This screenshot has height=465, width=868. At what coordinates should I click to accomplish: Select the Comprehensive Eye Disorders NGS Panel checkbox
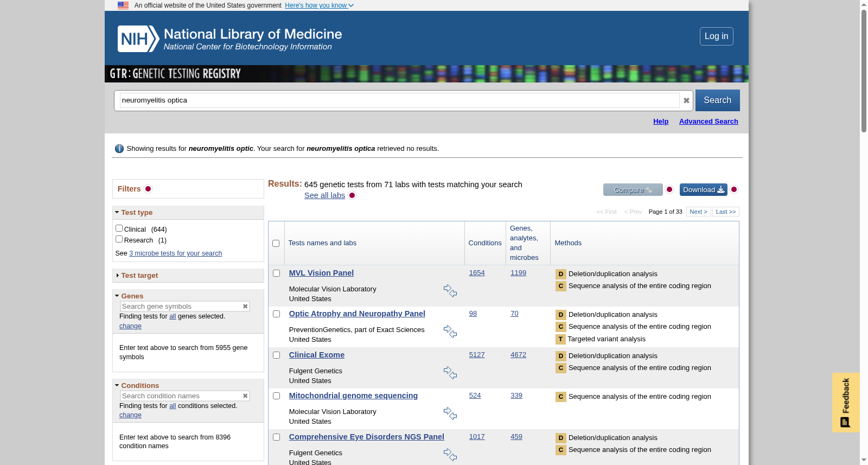pos(276,437)
